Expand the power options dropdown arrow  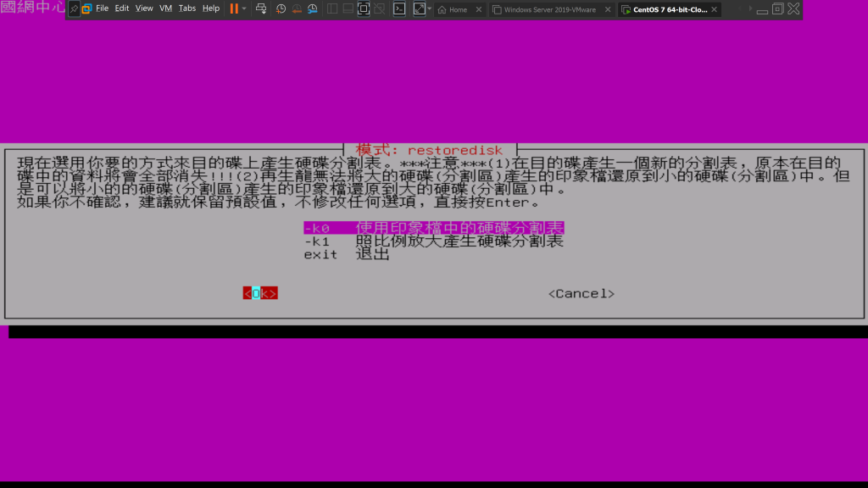click(x=244, y=8)
